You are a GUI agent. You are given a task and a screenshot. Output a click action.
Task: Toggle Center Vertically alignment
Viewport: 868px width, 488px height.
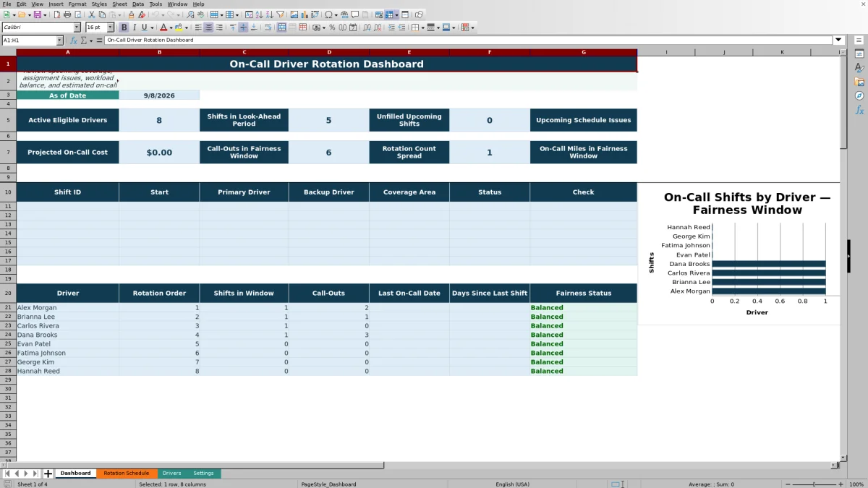click(243, 27)
